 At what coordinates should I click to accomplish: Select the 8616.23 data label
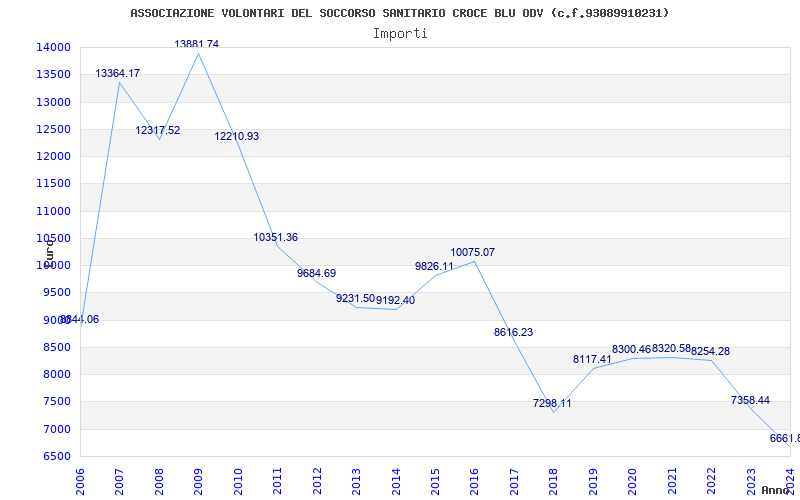pyautogui.click(x=513, y=333)
